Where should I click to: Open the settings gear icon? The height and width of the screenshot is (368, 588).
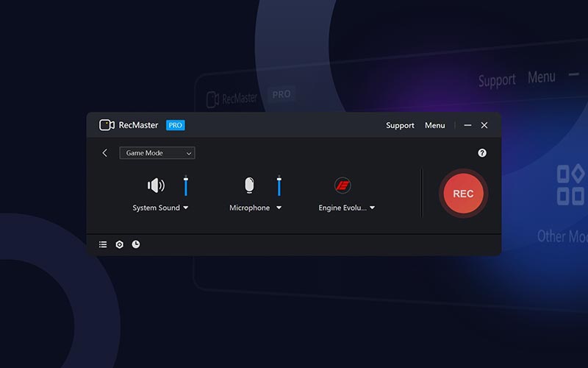[x=119, y=244]
